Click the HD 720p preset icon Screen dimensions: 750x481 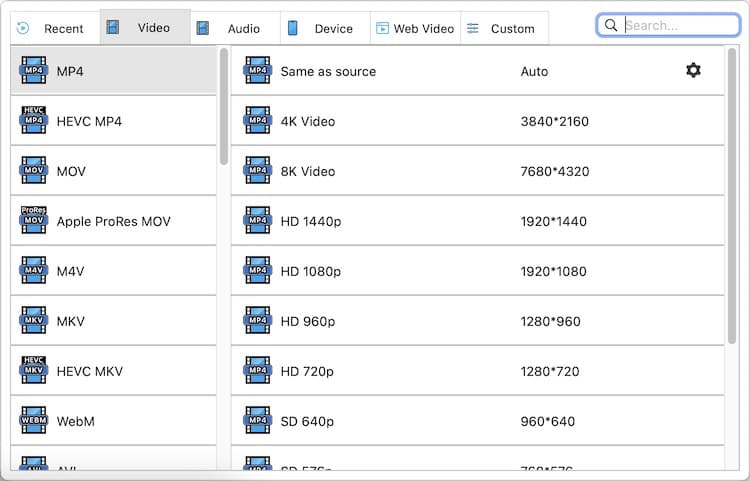(257, 370)
